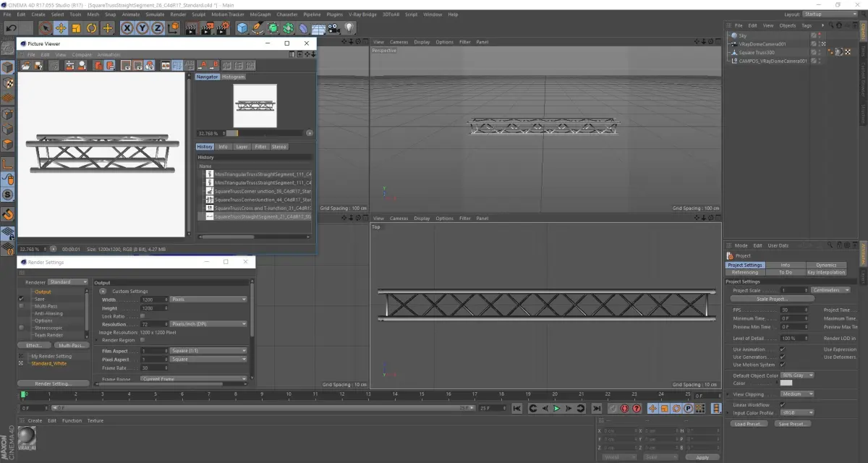Image resolution: width=868 pixels, height=463 pixels.
Task: Toggle Use Motion System checkbox
Action: (782, 365)
